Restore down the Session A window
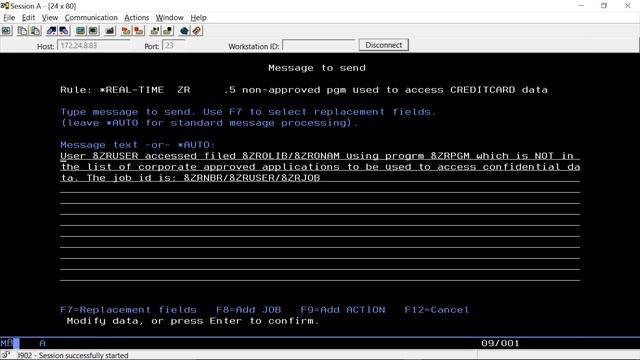The height and width of the screenshot is (360, 640). pyautogui.click(x=604, y=6)
